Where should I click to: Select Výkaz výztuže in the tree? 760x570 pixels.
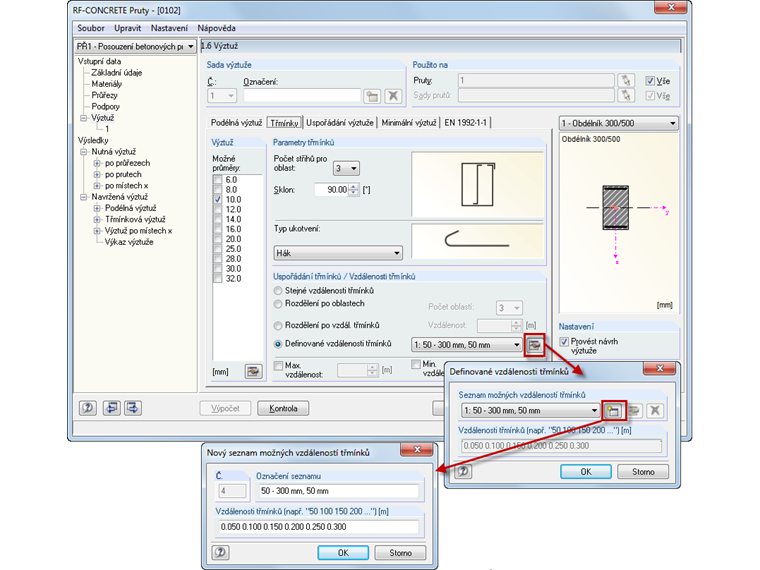pyautogui.click(x=129, y=242)
